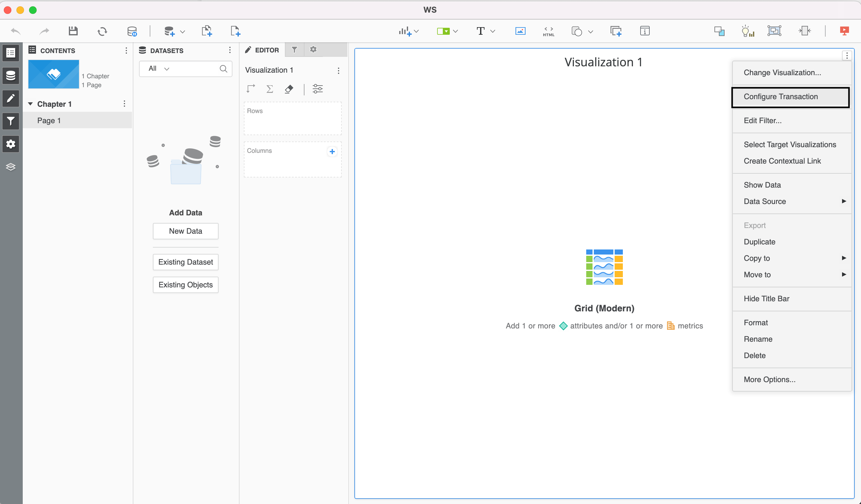Click the Insert Visualization chart icon
Screen dimensions: 861x504
point(405,31)
